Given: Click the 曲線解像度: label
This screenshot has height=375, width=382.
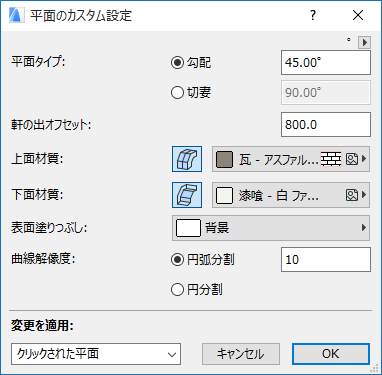Looking at the screenshot, I should point(43,259).
